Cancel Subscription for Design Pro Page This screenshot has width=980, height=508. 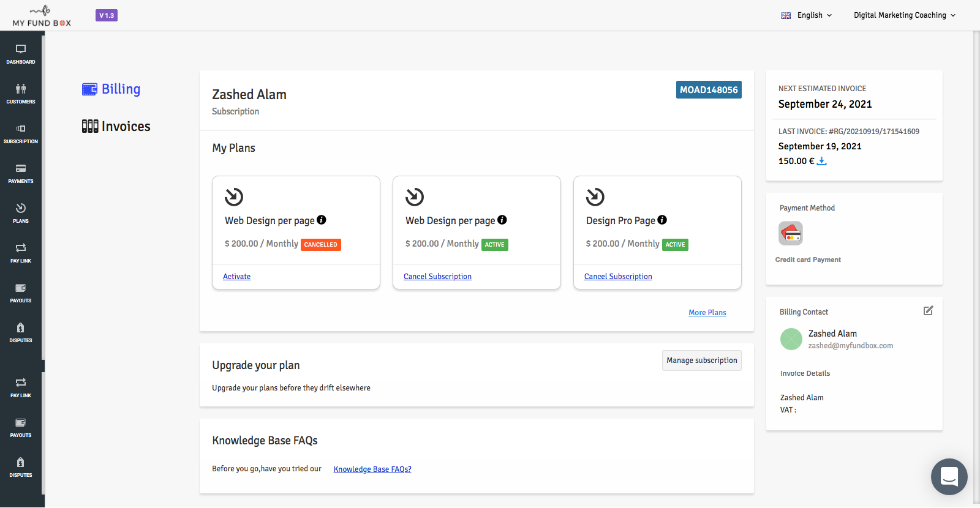618,277
